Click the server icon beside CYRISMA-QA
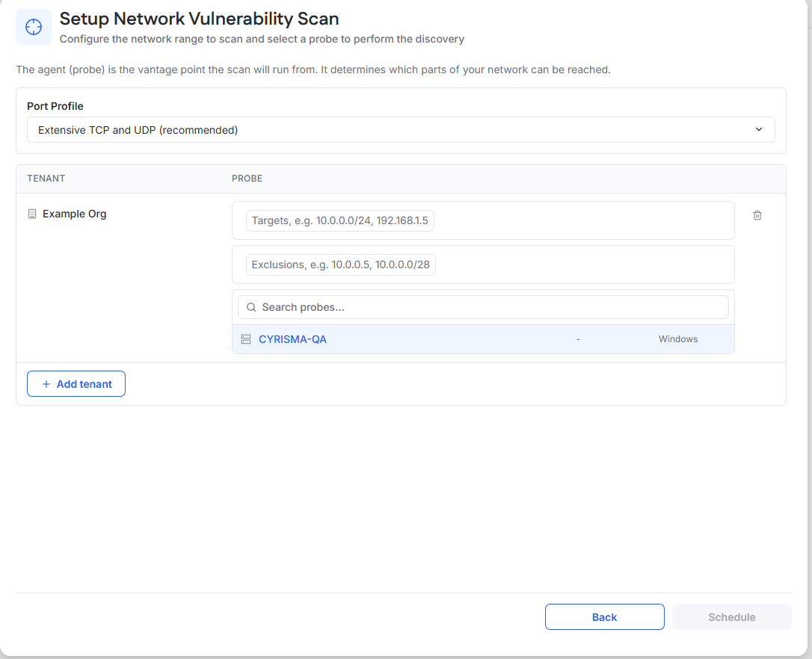The image size is (812, 659). pos(246,340)
